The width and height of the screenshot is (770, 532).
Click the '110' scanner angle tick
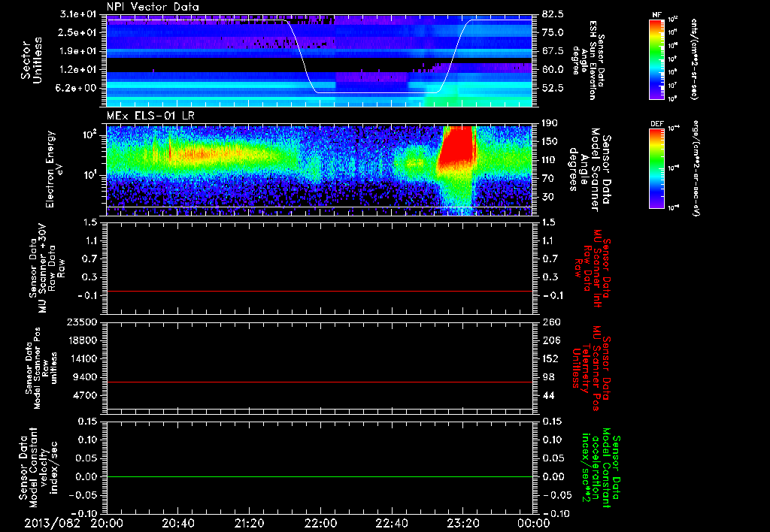550,160
